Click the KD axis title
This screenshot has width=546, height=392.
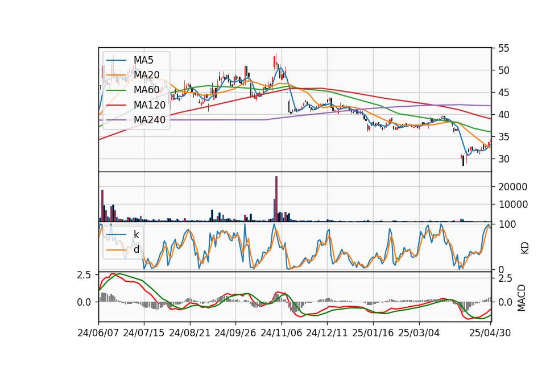click(525, 248)
